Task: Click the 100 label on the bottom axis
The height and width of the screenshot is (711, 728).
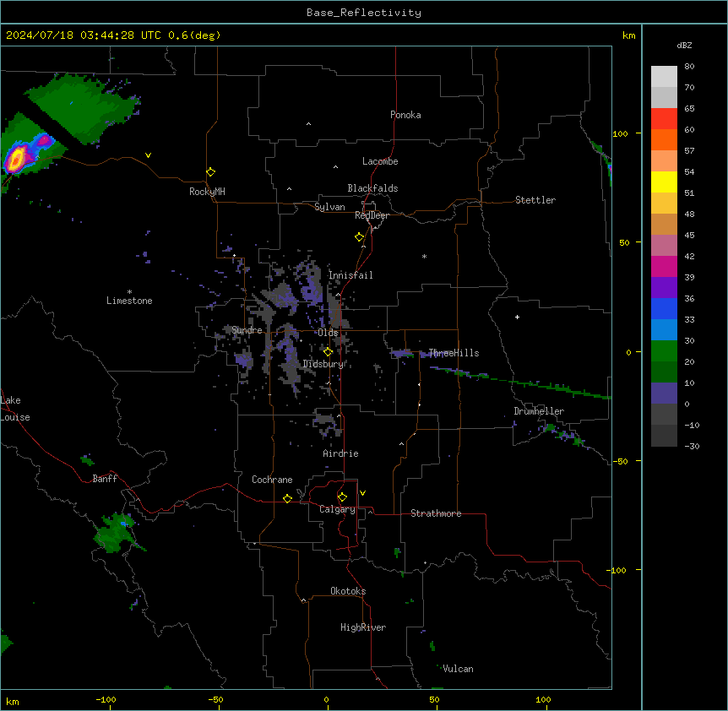Action: coord(543,699)
